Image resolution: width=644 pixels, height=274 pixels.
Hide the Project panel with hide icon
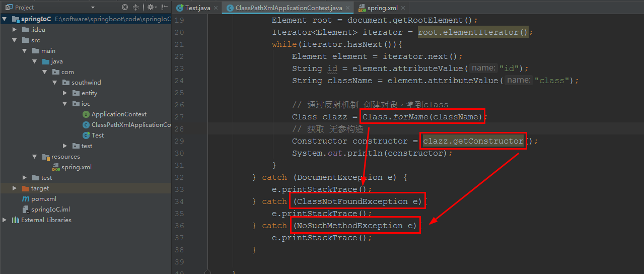point(165,7)
